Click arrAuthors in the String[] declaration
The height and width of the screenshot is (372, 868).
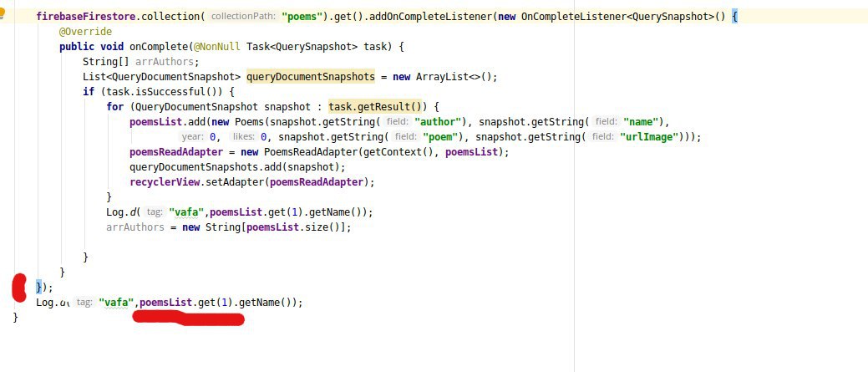[x=165, y=62]
